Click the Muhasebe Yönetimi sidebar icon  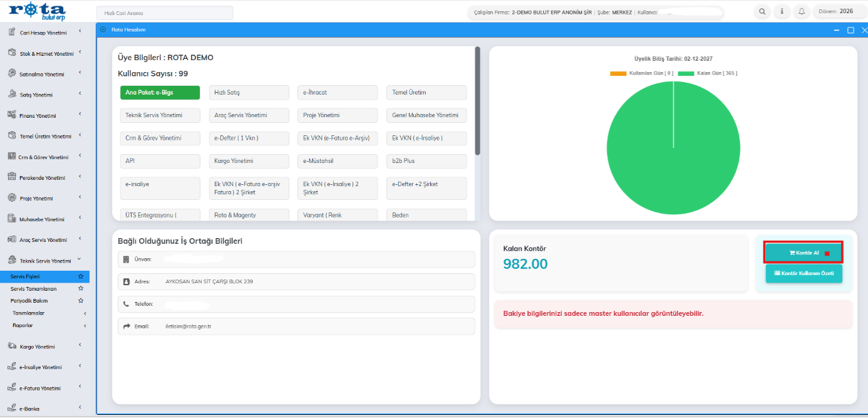(x=12, y=219)
